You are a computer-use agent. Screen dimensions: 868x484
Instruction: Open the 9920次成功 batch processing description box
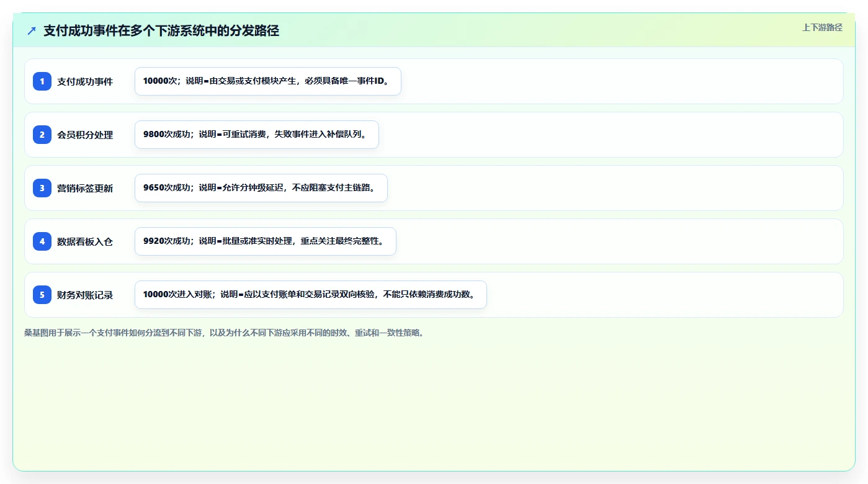coord(266,241)
